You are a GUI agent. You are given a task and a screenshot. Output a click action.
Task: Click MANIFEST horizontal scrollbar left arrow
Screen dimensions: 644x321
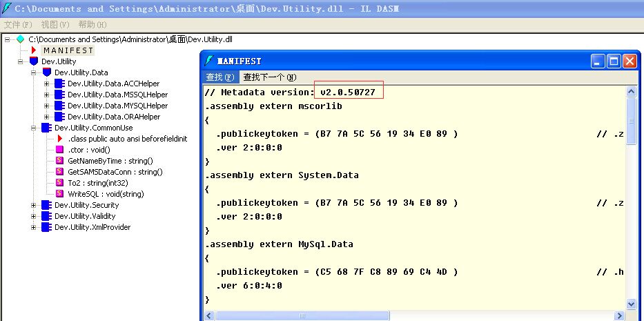pos(209,315)
